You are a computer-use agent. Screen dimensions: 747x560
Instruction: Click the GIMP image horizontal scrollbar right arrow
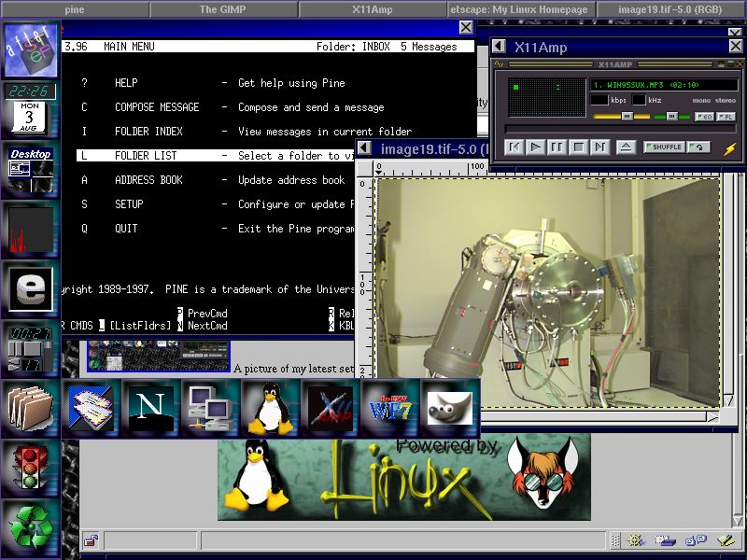coord(712,417)
